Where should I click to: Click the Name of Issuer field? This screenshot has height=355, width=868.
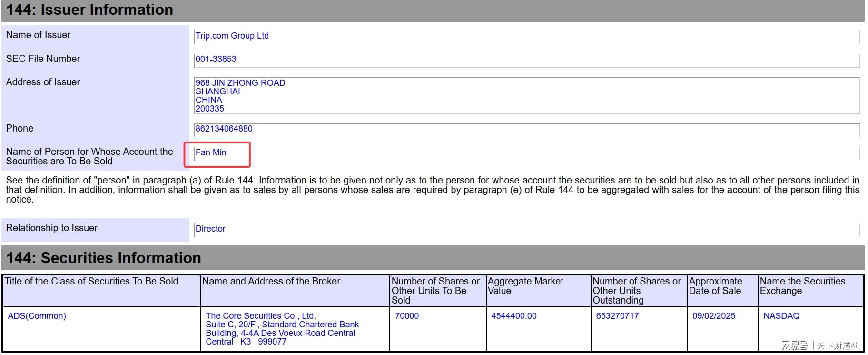pos(526,37)
